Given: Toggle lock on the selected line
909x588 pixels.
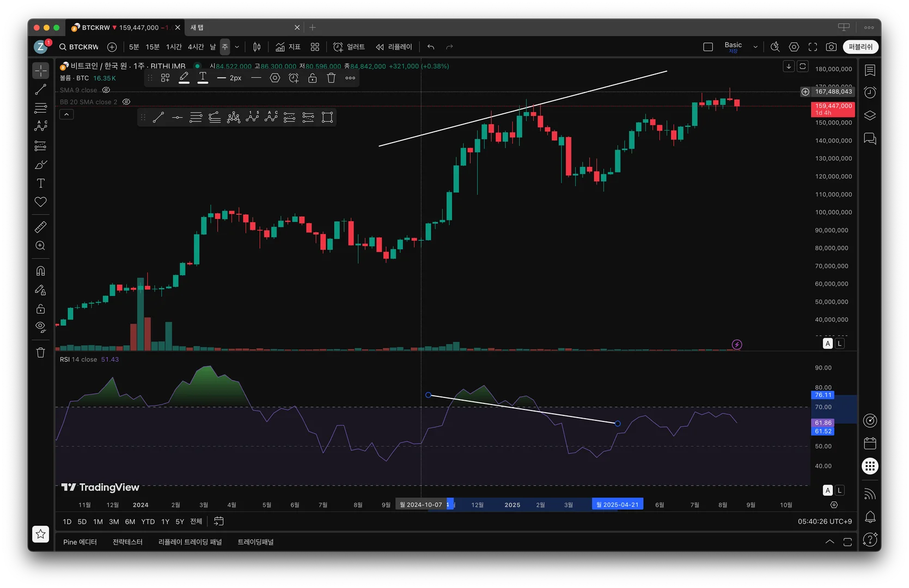Looking at the screenshot, I should pos(313,78).
